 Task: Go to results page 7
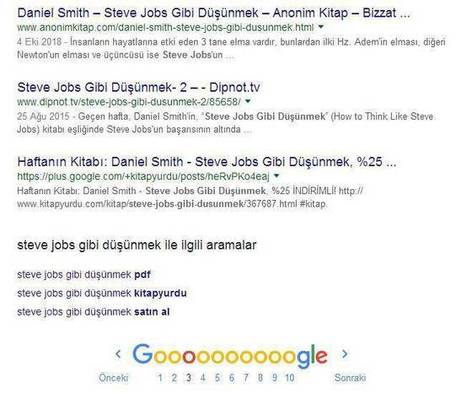(246, 378)
